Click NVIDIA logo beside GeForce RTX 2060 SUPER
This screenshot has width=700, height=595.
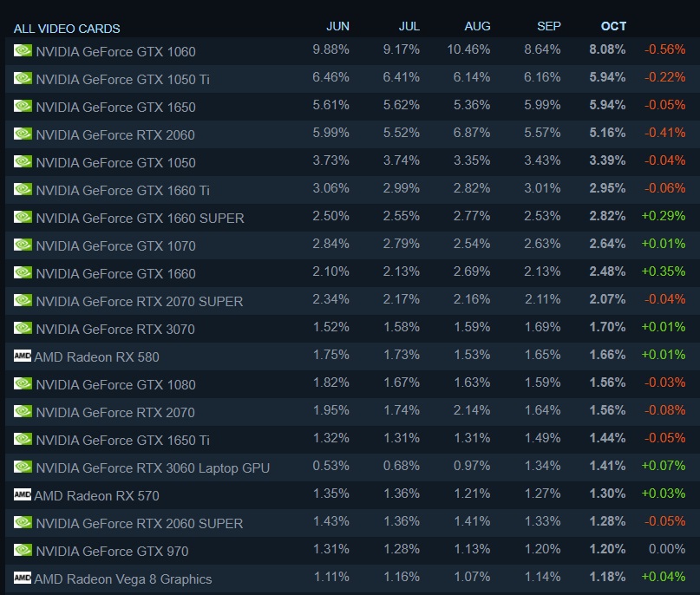pyautogui.click(x=23, y=522)
